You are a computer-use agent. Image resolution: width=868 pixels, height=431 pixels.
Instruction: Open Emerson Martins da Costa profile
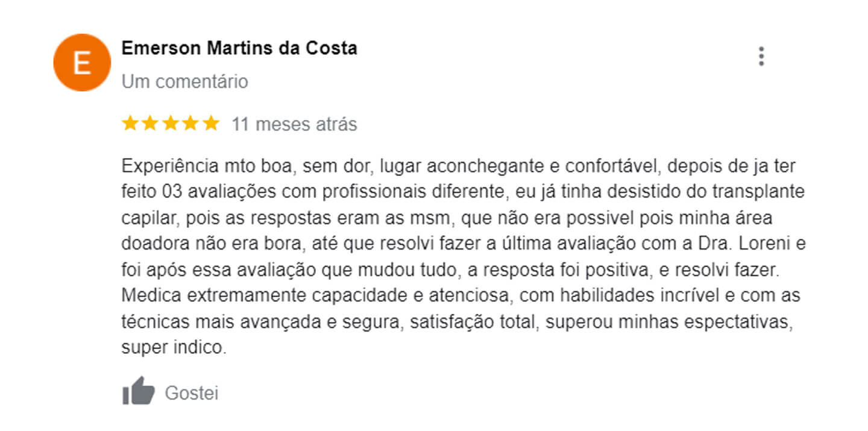point(239,48)
